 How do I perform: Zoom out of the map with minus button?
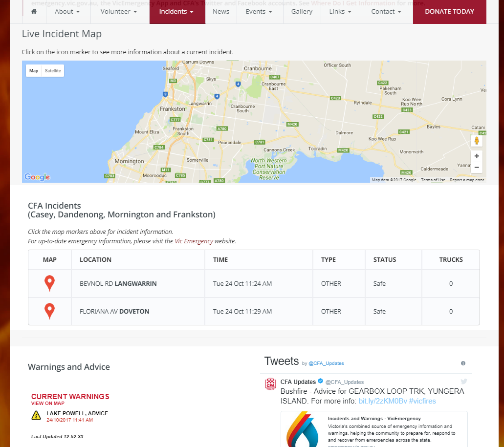pos(477,168)
